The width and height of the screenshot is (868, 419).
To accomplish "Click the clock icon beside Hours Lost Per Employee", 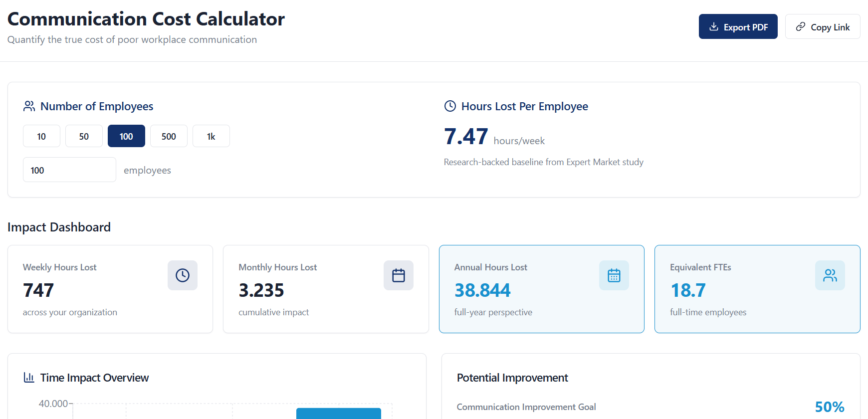I will pos(450,106).
